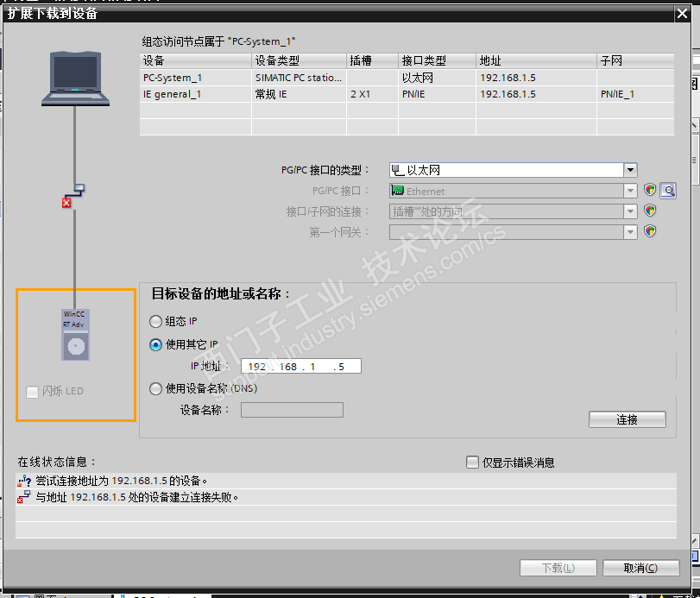This screenshot has height=598, width=700.
Task: Click the broken connection icon on the line
Action: [73, 196]
